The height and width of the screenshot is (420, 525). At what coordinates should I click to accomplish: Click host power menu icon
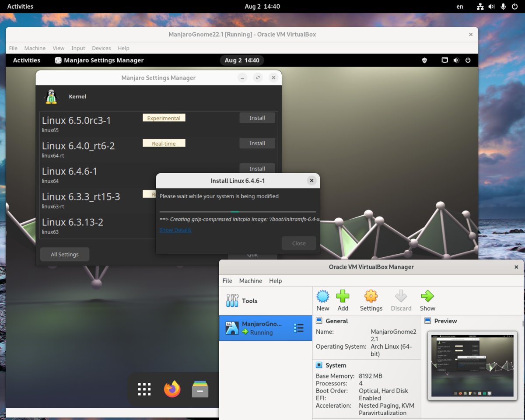pos(515,7)
